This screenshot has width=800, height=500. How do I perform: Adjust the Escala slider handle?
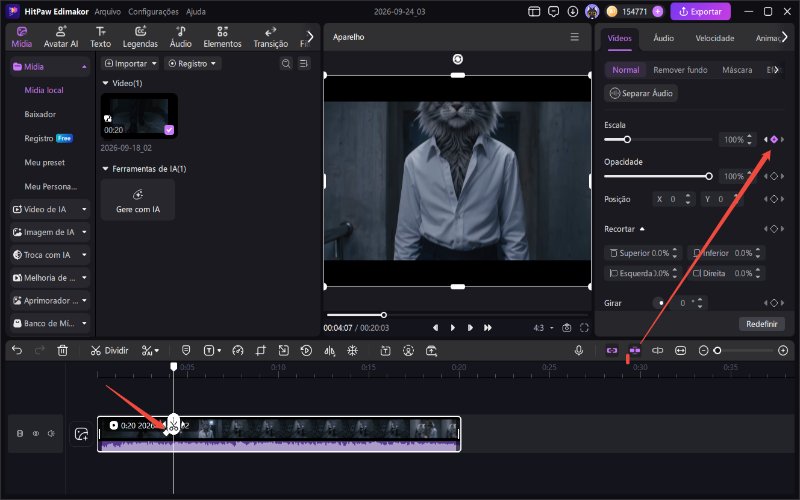click(627, 139)
